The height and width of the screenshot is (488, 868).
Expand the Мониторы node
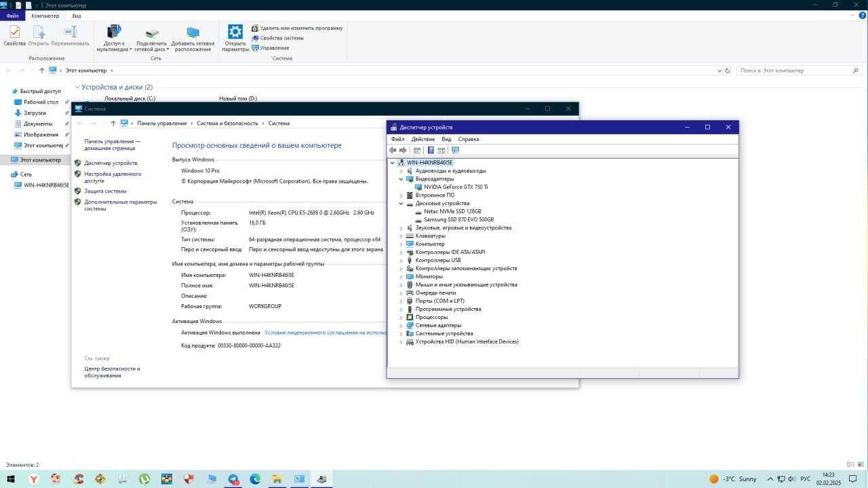[x=401, y=277]
